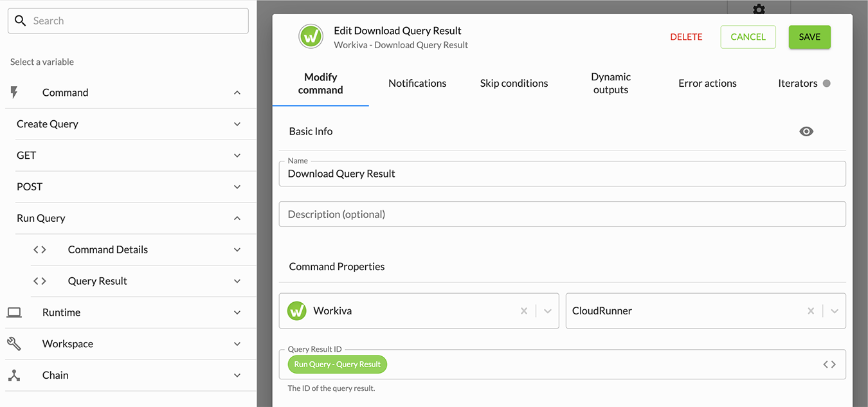
Task: Open the Error actions tab
Action: [x=707, y=84]
